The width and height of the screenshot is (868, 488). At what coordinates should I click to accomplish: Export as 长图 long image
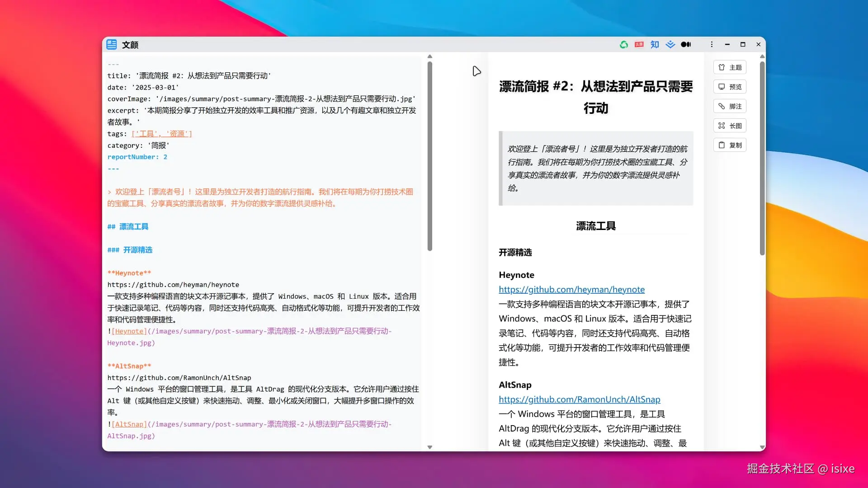tap(730, 126)
